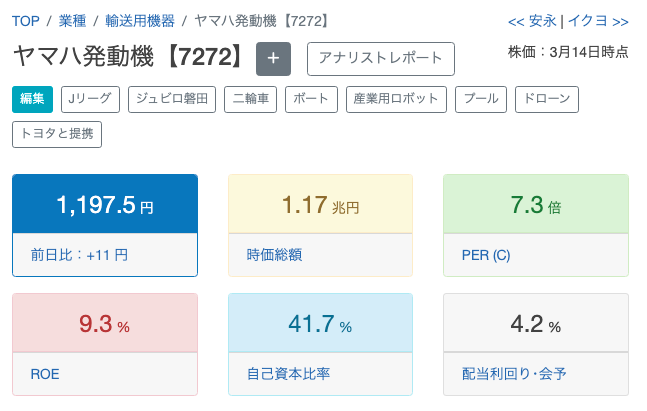Click the plus button beside ヤマハ発動機【7272】
Screen dimensions: 647x411
[273, 59]
